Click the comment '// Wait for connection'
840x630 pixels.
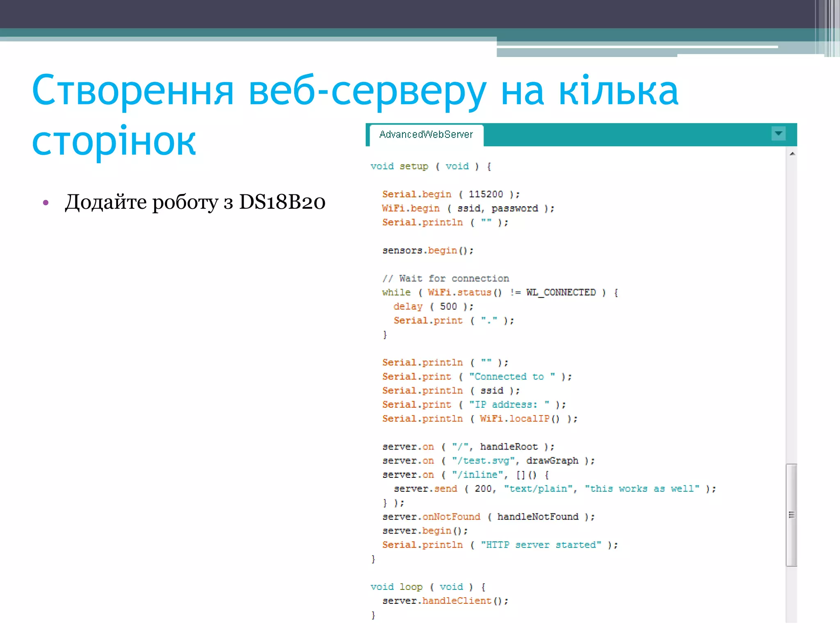pyautogui.click(x=445, y=278)
